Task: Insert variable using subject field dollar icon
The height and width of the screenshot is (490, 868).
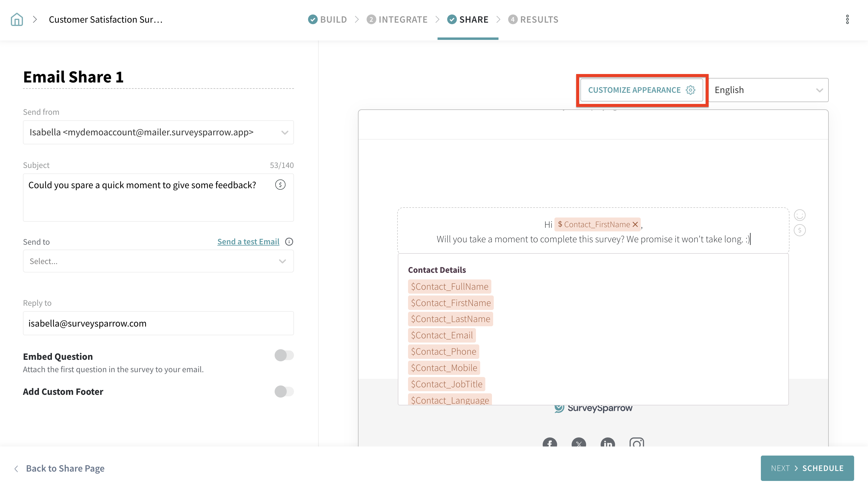Action: 280,185
